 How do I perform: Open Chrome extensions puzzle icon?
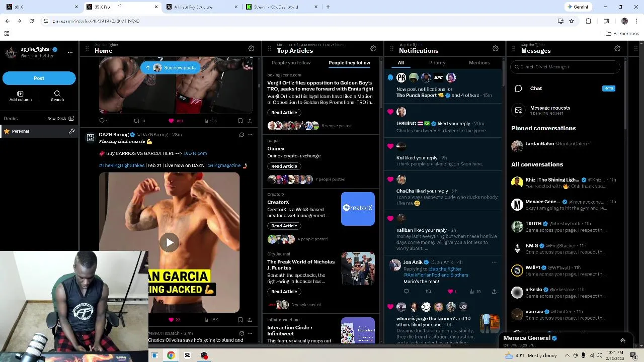[x=589, y=21]
